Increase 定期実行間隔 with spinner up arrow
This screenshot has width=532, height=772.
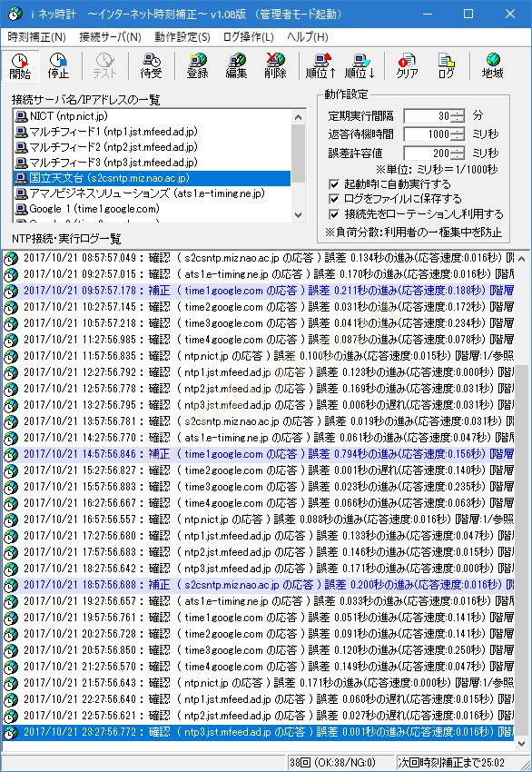coord(458,113)
